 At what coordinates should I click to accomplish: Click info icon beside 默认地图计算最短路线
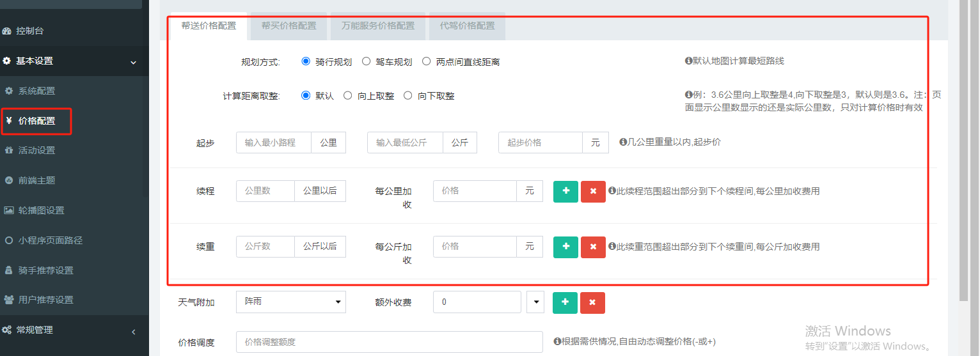coord(689,61)
